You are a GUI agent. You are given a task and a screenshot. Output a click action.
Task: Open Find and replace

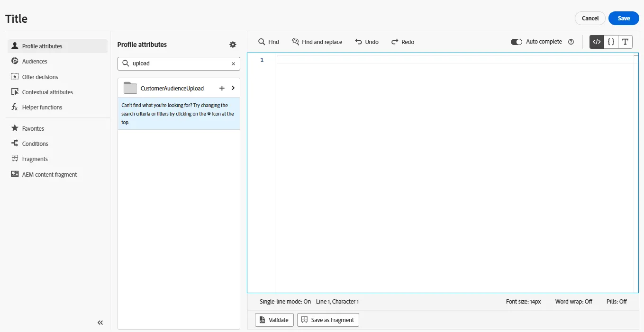click(x=317, y=42)
